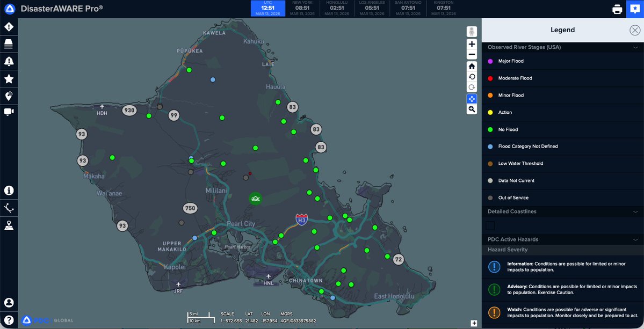Select the Kingston time tab
Image resolution: width=644 pixels, height=329 pixels.
[443, 8]
